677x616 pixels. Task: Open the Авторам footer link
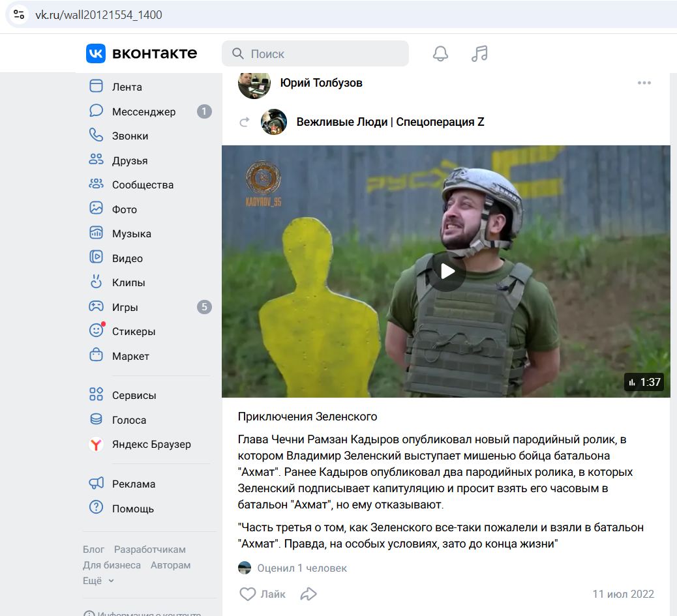(x=170, y=565)
